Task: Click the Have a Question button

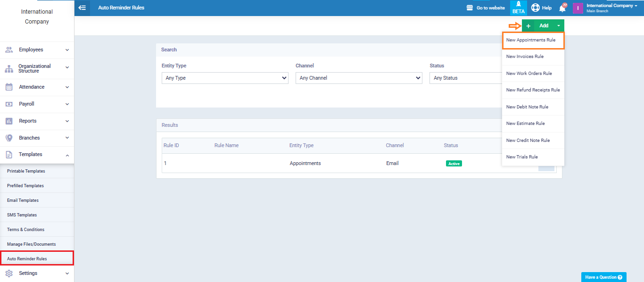Action: pos(603,277)
